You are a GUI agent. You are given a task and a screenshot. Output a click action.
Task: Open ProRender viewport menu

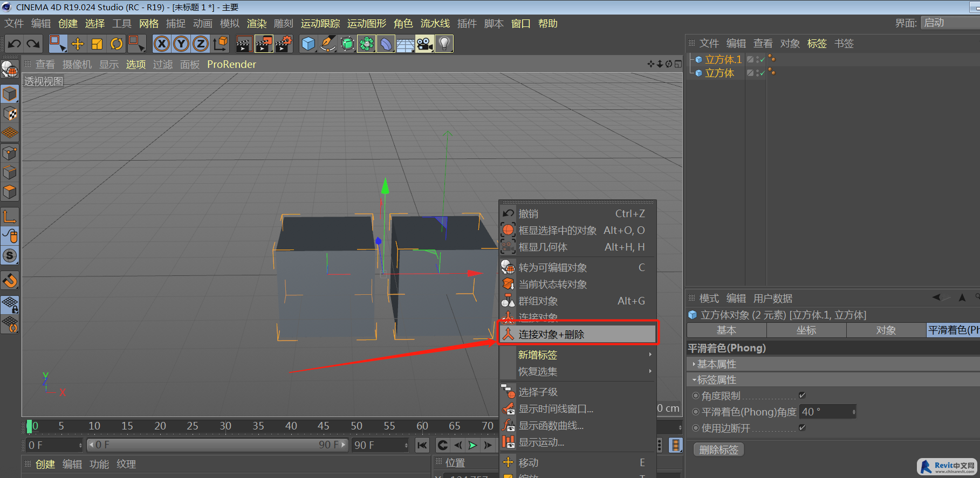pyautogui.click(x=231, y=64)
